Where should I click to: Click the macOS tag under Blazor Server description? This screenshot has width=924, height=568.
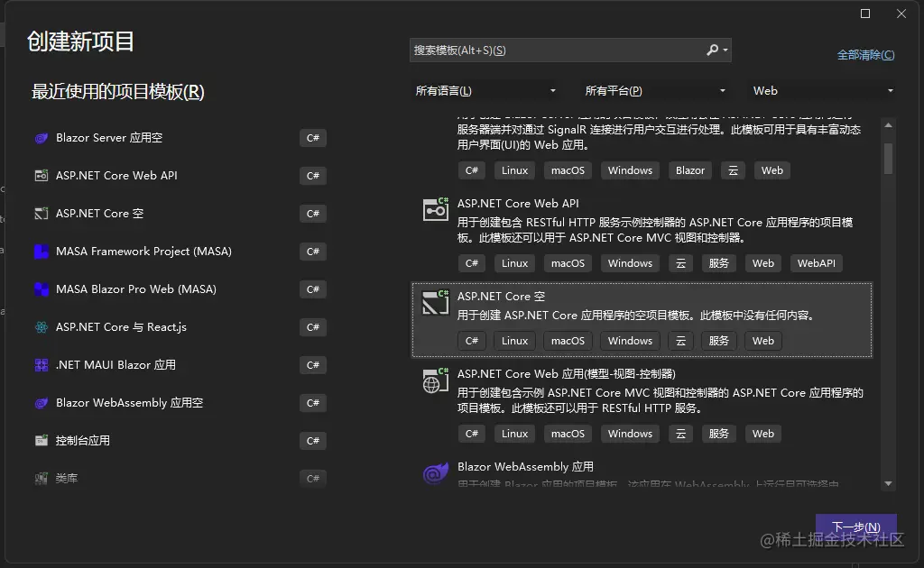coord(568,170)
